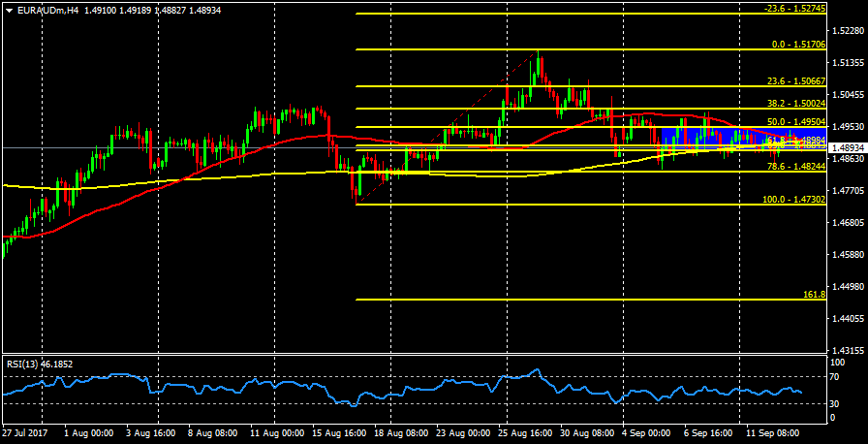Select the blue rectangle on the chart
Image resolution: width=868 pixels, height=444 pixels.
click(697, 134)
